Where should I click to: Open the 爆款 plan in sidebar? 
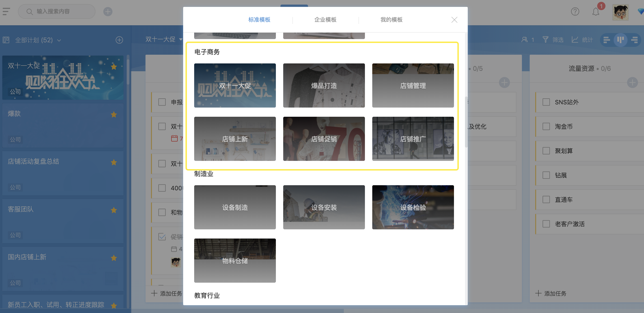[63, 126]
